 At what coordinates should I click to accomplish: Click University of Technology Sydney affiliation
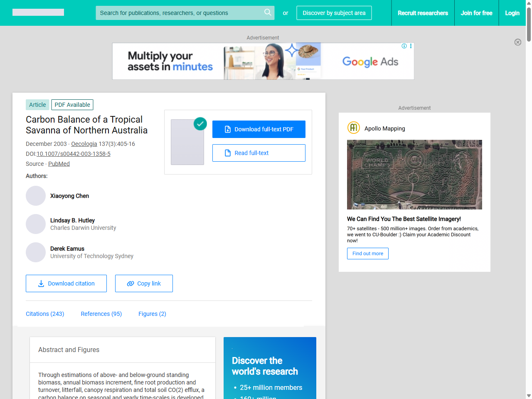tap(92, 256)
